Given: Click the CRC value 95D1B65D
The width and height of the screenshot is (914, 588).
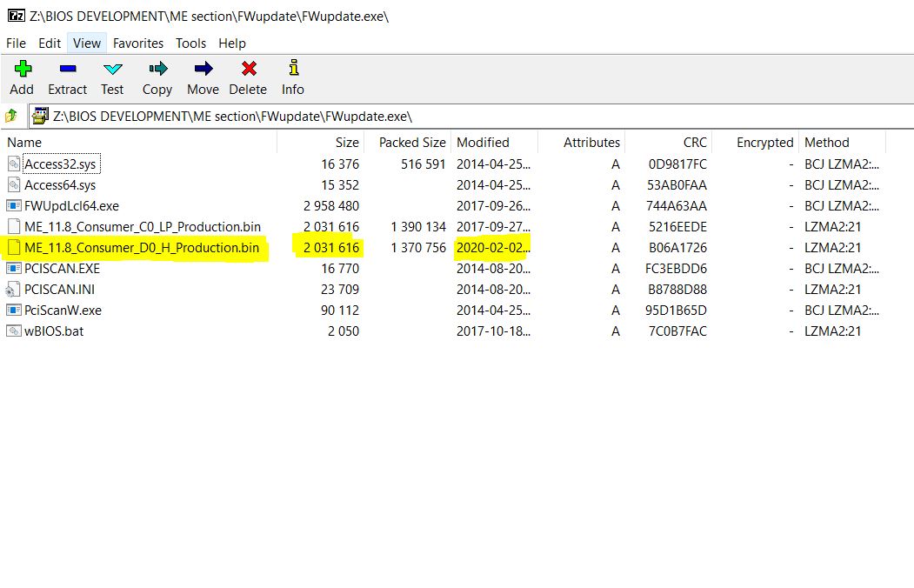Looking at the screenshot, I should click(677, 310).
